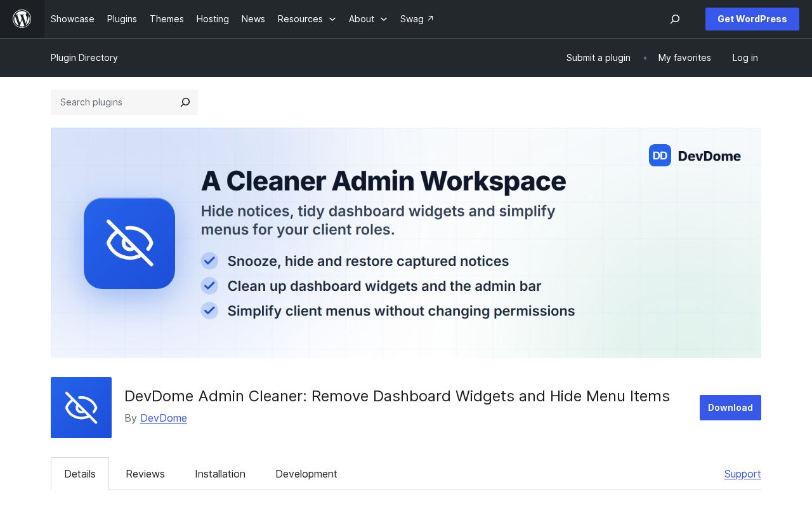The height and width of the screenshot is (508, 812).
Task: Open the Plugins menu item
Action: [122, 19]
